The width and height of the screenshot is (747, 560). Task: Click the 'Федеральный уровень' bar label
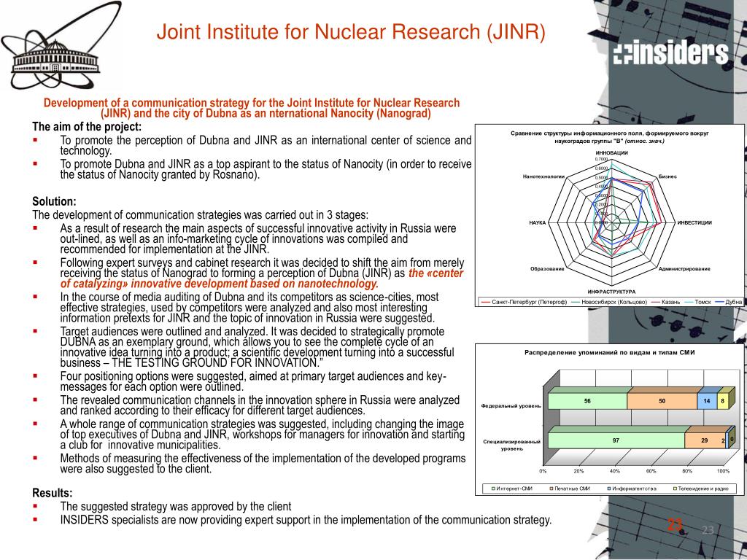pos(511,405)
